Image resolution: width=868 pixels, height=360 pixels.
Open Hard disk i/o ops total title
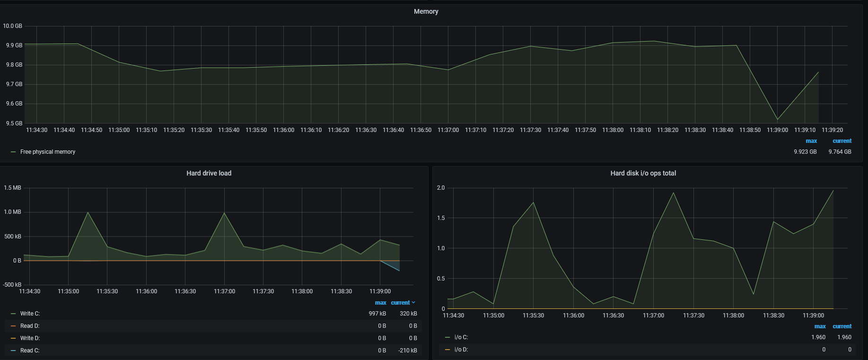point(643,173)
